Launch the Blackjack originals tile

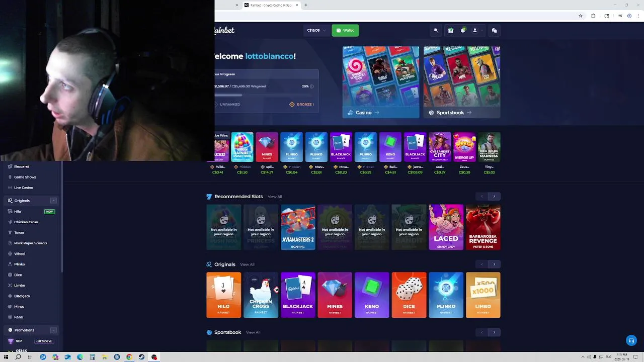tap(298, 295)
